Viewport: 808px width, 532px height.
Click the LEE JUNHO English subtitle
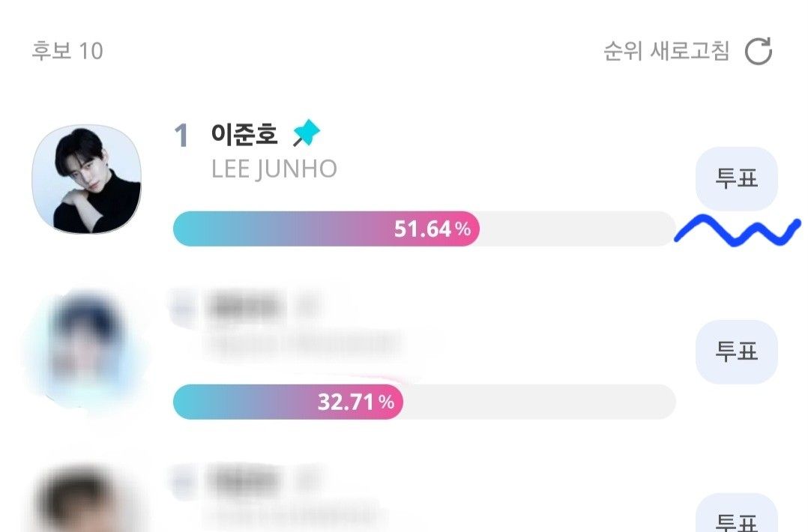pos(274,169)
